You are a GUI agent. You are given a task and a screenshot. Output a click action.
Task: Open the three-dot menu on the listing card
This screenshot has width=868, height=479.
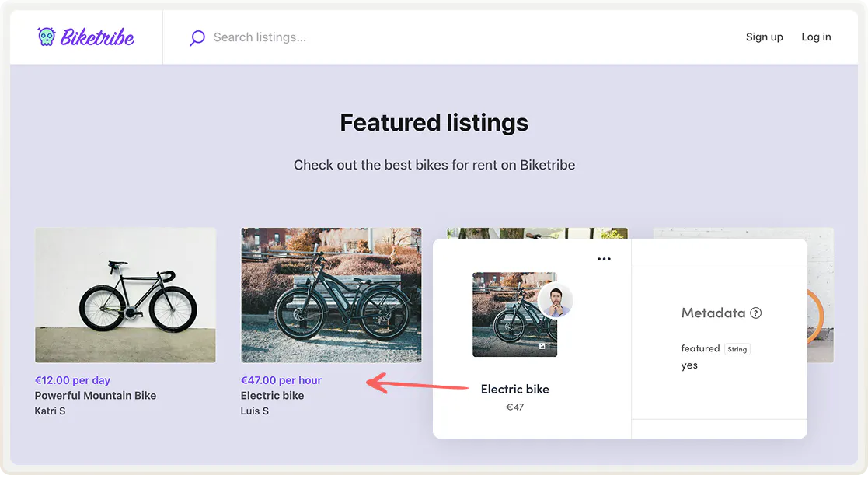tap(604, 260)
